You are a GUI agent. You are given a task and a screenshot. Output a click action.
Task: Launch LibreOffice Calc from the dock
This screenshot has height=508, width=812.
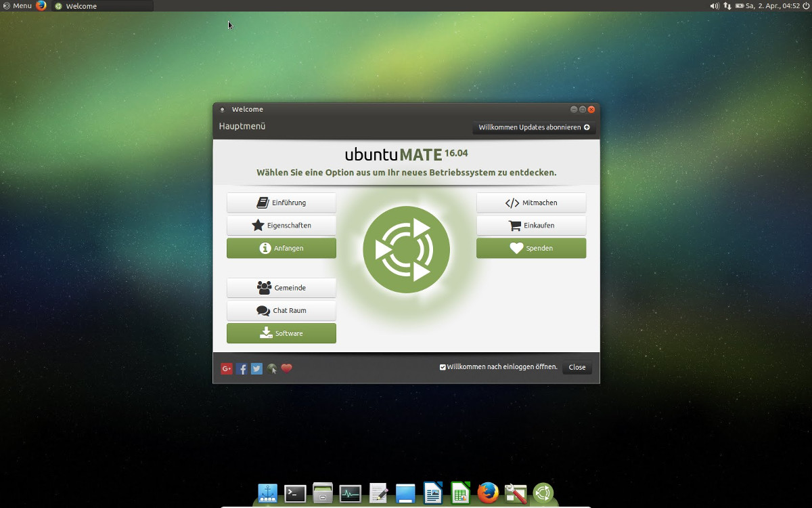[461, 494]
